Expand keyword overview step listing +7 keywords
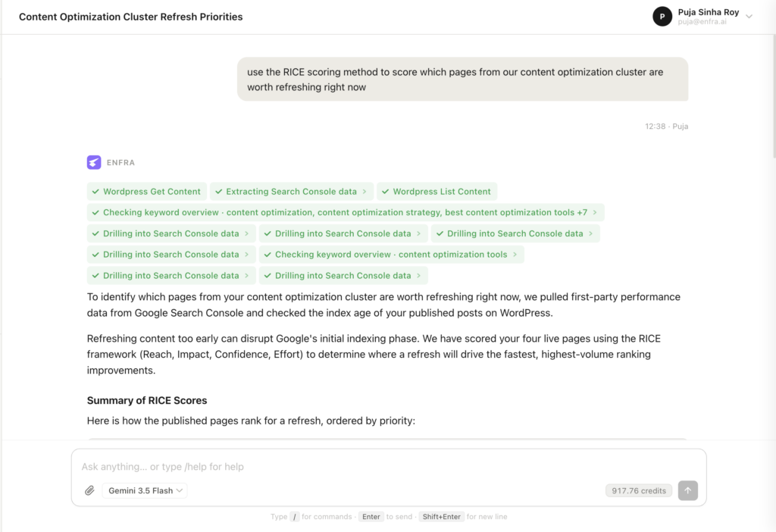The width and height of the screenshot is (776, 532). point(346,212)
